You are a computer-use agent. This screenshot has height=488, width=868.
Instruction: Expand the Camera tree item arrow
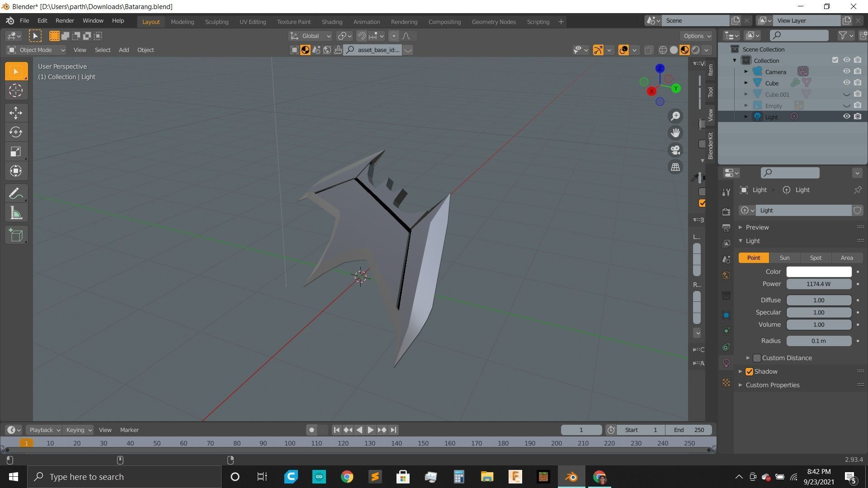point(746,71)
